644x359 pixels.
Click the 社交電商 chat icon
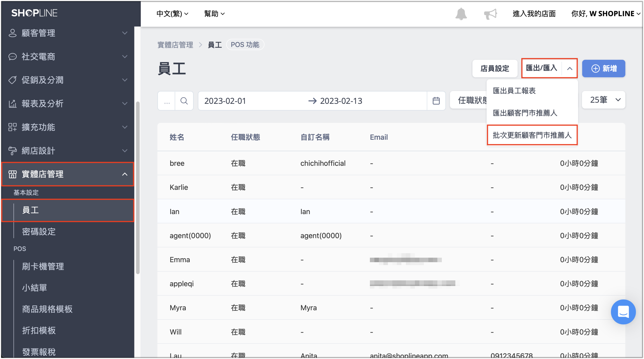click(12, 57)
